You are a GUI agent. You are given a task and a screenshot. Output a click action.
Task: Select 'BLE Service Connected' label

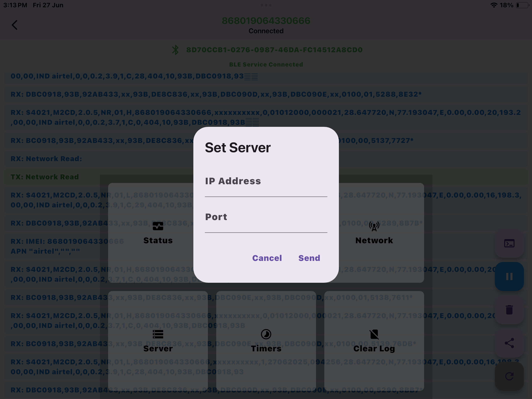pyautogui.click(x=266, y=64)
